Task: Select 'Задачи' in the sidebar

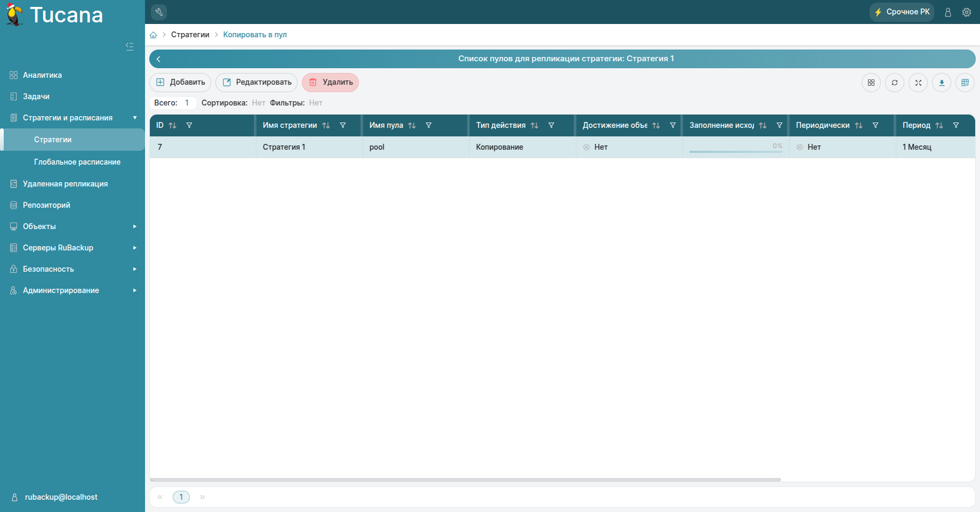Action: pyautogui.click(x=35, y=96)
